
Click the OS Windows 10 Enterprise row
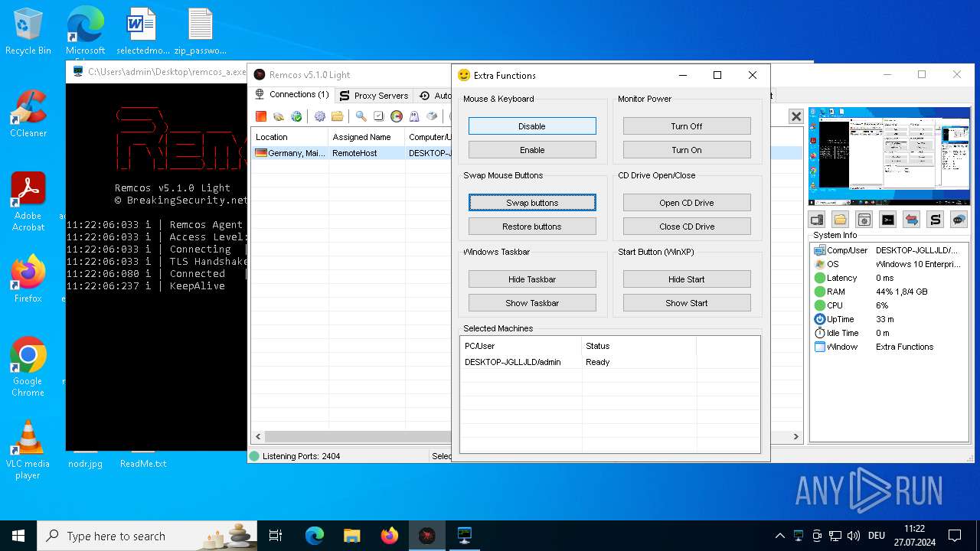pos(888,264)
